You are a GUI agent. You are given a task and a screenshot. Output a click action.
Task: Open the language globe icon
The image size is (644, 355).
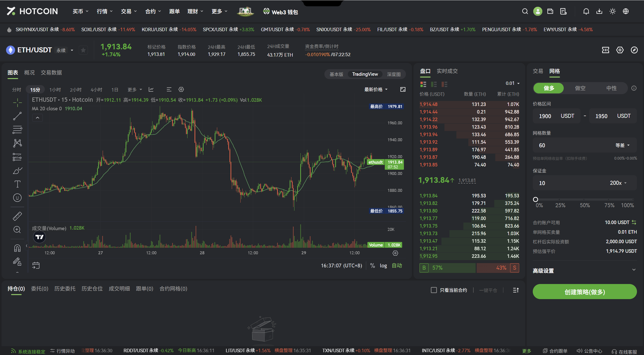click(626, 11)
